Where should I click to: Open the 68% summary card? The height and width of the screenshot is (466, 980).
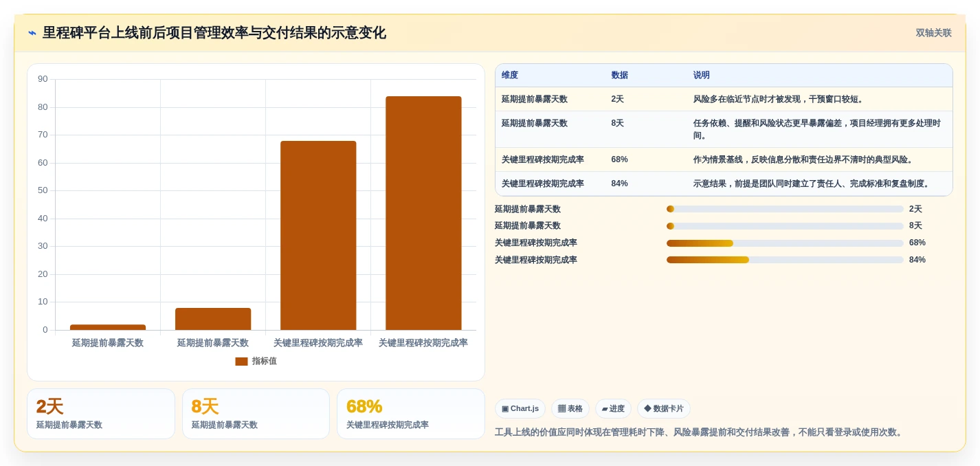pos(411,414)
